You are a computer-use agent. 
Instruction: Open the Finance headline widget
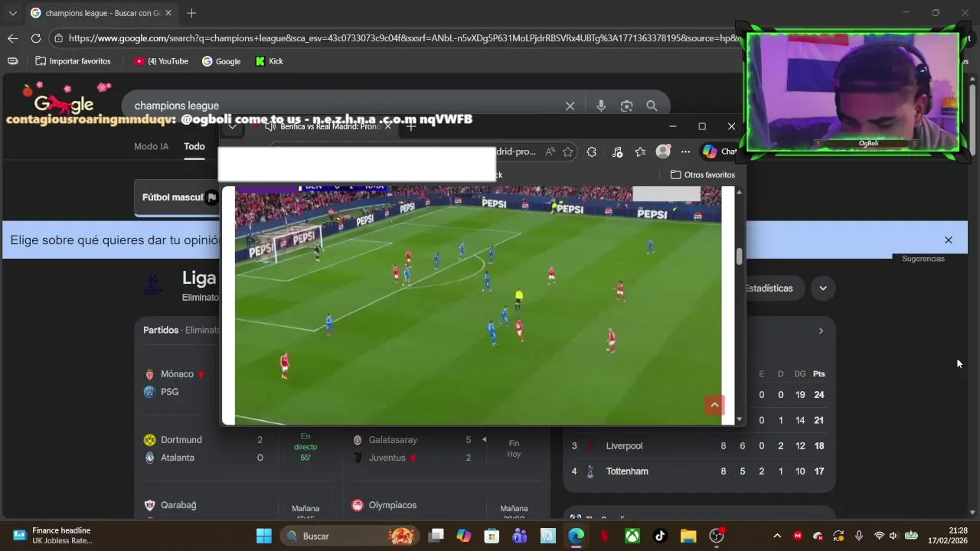[x=52, y=536]
